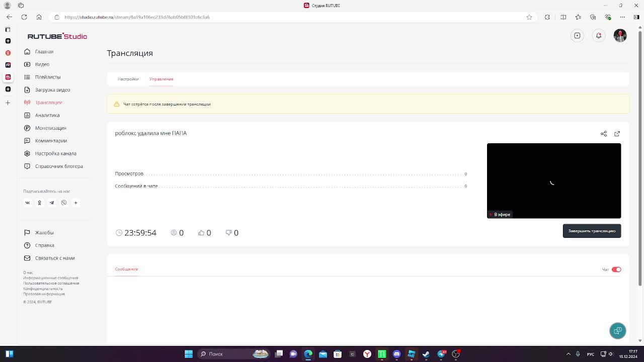Screen dimensions: 644x362
Task: Open Discord from the taskbar
Action: [x=396, y=354]
